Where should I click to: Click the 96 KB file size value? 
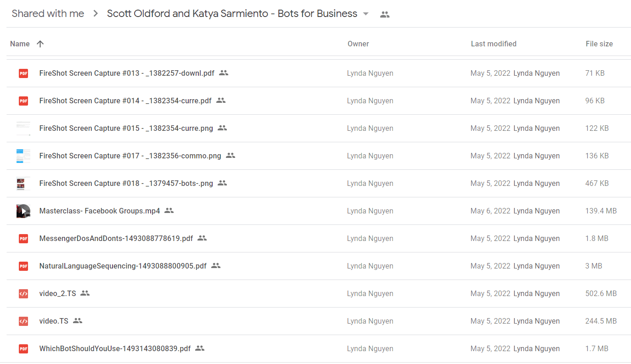(595, 101)
